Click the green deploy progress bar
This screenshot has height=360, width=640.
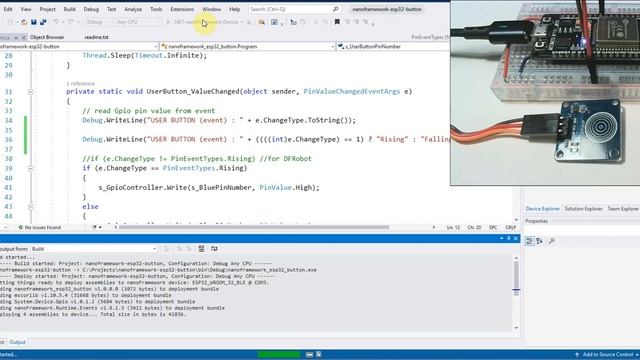[279, 355]
